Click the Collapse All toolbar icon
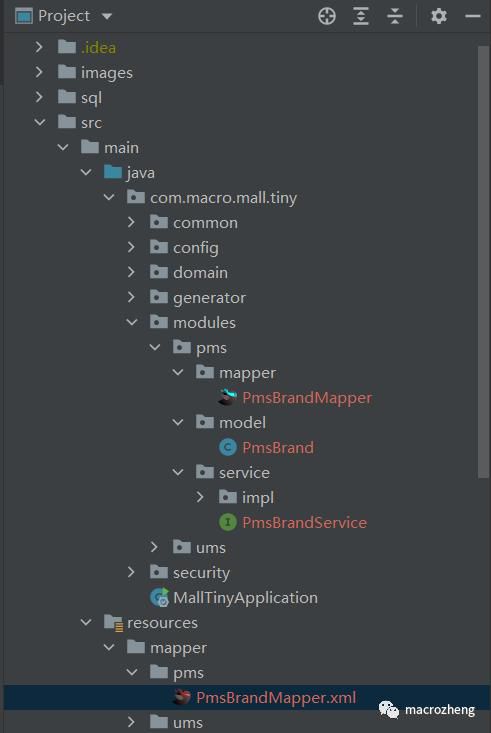 click(x=395, y=16)
